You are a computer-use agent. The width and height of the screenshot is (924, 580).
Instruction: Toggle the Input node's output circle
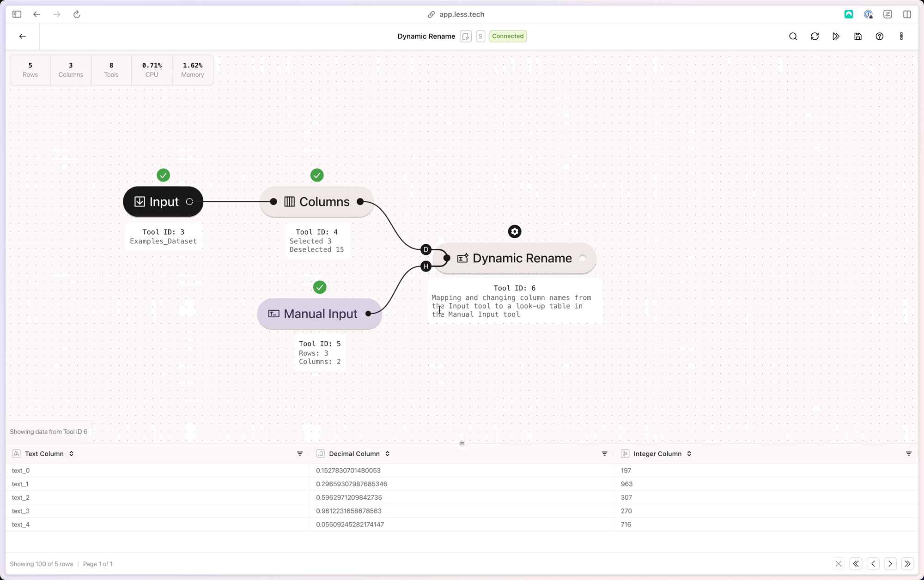point(189,202)
